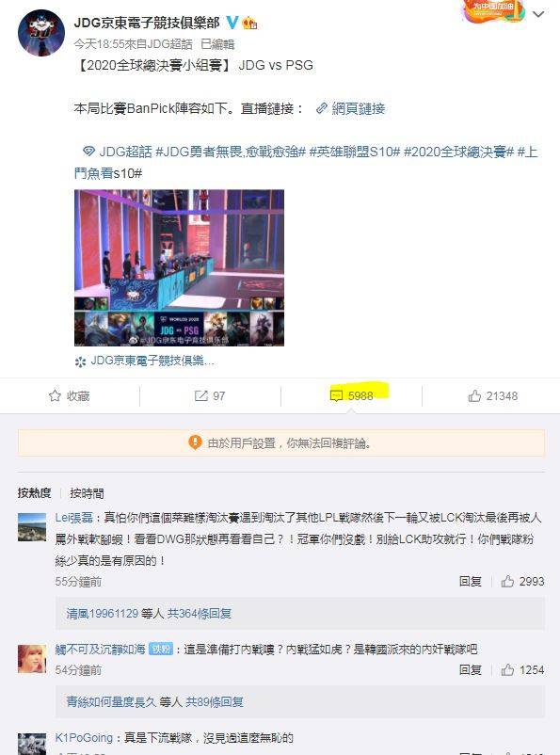Screen dimensions: 560x755
Task: Click the blue verified V badge
Action: pos(232,23)
